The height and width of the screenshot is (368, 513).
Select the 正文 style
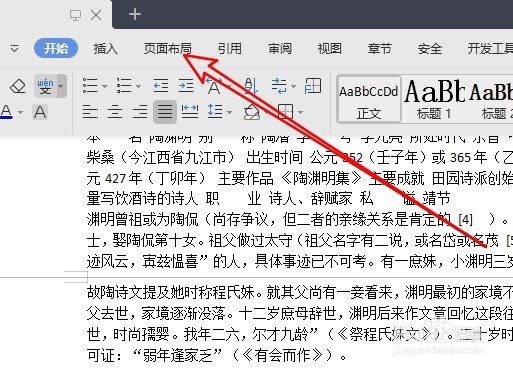369,99
